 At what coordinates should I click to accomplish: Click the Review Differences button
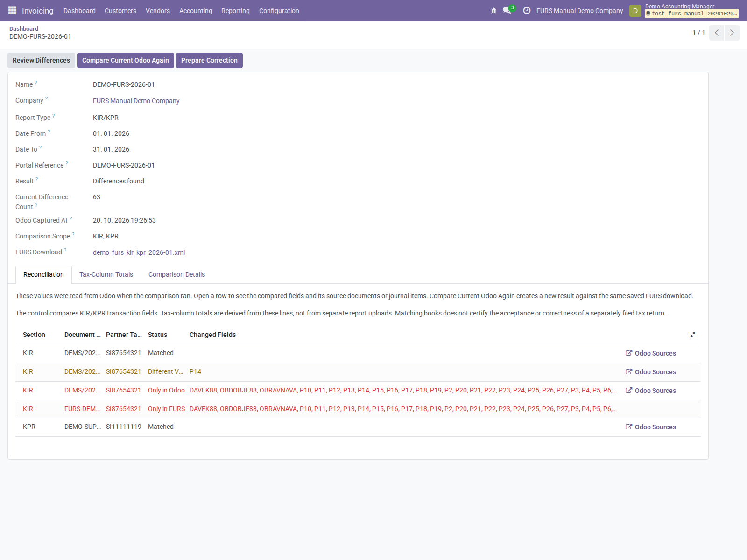pyautogui.click(x=41, y=60)
